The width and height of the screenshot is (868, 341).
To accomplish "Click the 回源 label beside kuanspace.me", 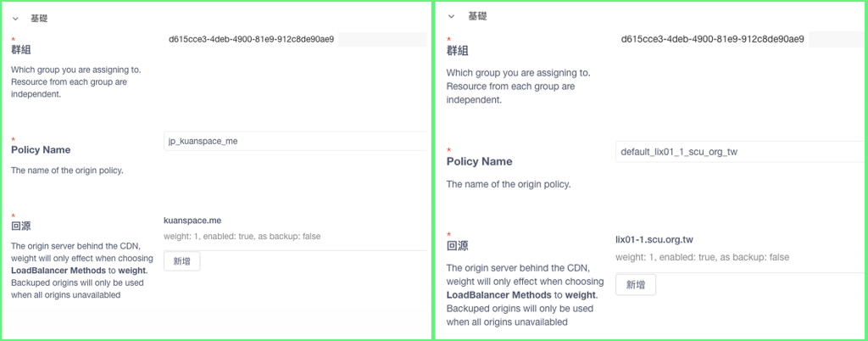I will point(21,227).
